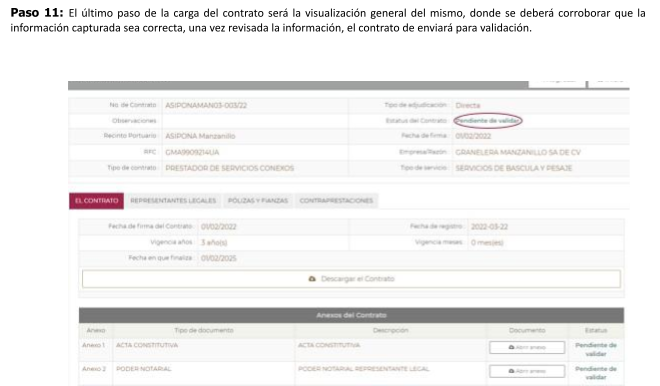Click PODER NOTARIAL REPRESENTANTE LEGAL description
This screenshot has width=660, height=386.
pyautogui.click(x=364, y=369)
